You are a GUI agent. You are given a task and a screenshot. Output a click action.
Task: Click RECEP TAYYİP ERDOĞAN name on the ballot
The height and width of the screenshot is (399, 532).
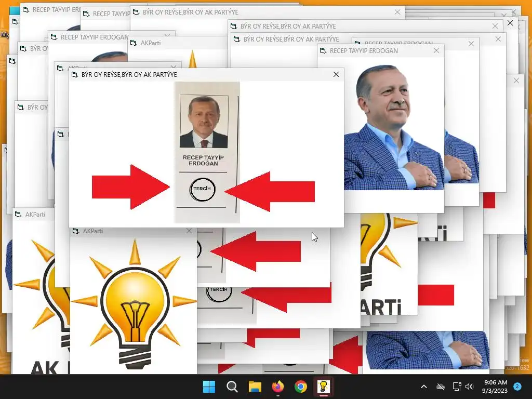coord(203,161)
